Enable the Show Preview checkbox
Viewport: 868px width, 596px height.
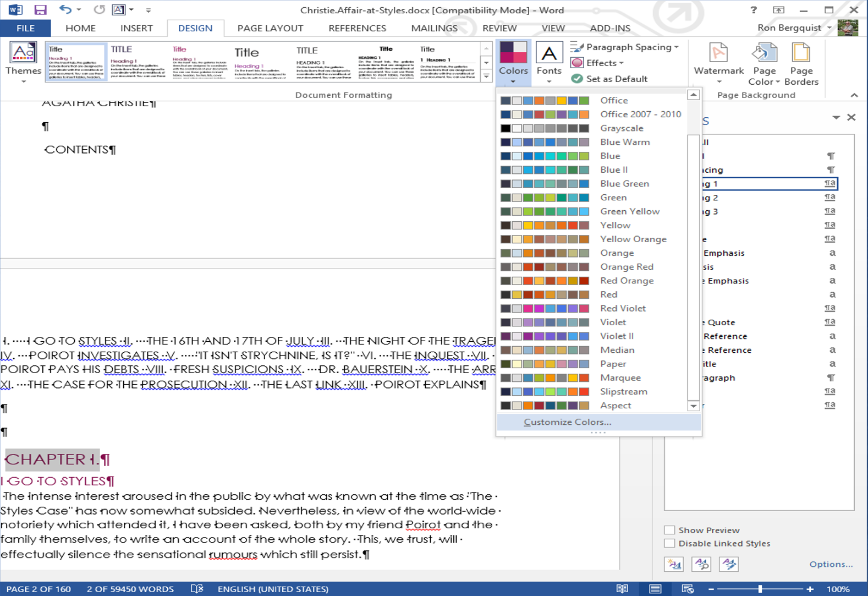pyautogui.click(x=669, y=530)
